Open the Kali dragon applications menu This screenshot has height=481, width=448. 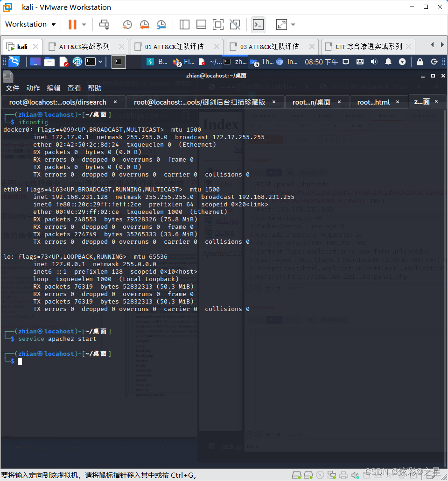(14, 62)
